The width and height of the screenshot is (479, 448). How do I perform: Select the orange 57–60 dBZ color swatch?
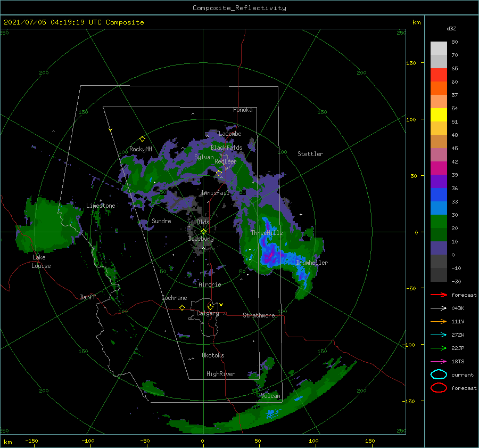click(439, 88)
